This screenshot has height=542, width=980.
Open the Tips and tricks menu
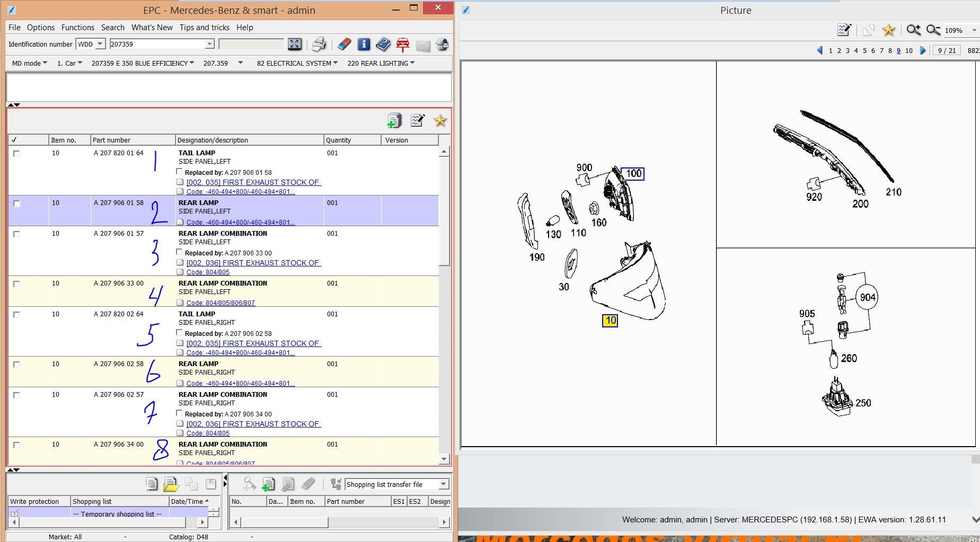click(x=204, y=28)
